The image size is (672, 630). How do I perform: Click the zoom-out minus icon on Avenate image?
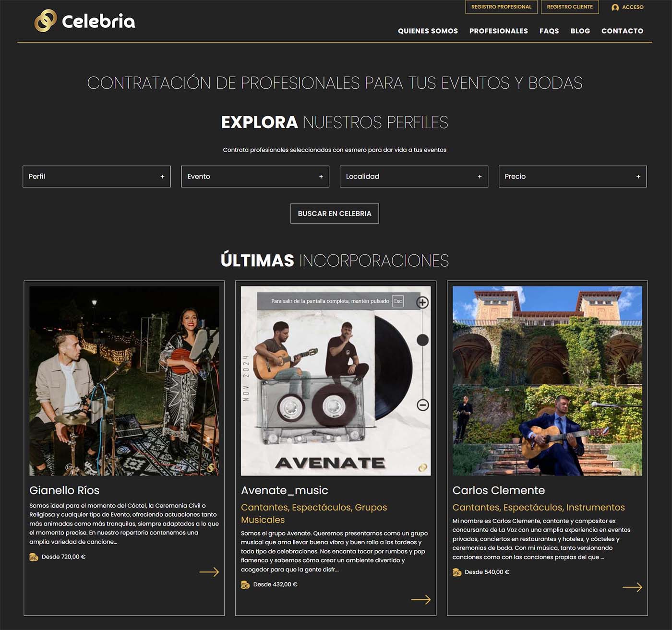(422, 405)
